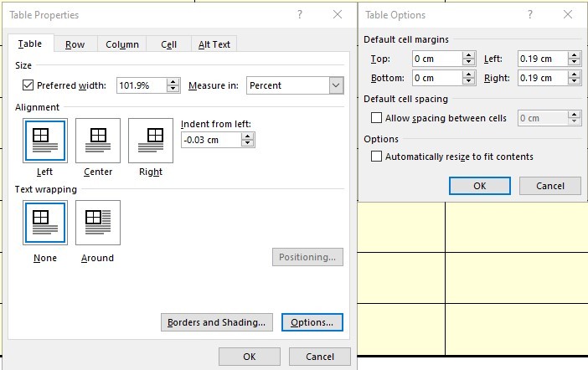The height and width of the screenshot is (370, 588).
Task: Click the "Default cell spacing" heading
Action: (405, 99)
